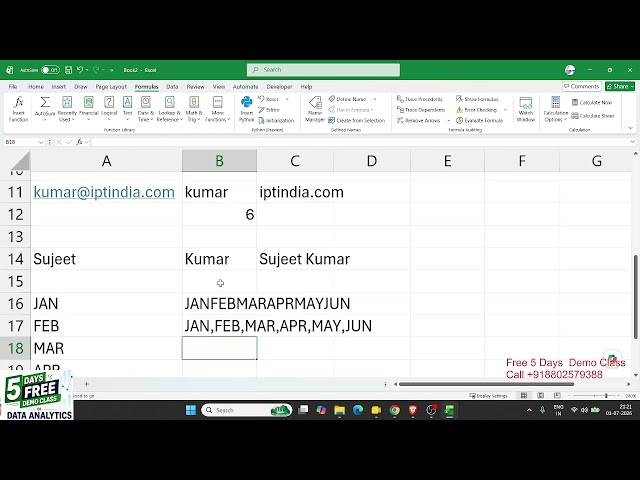The image size is (640, 480).
Task: Customize Quick Access Toolbar dropdown
Action: tap(111, 70)
